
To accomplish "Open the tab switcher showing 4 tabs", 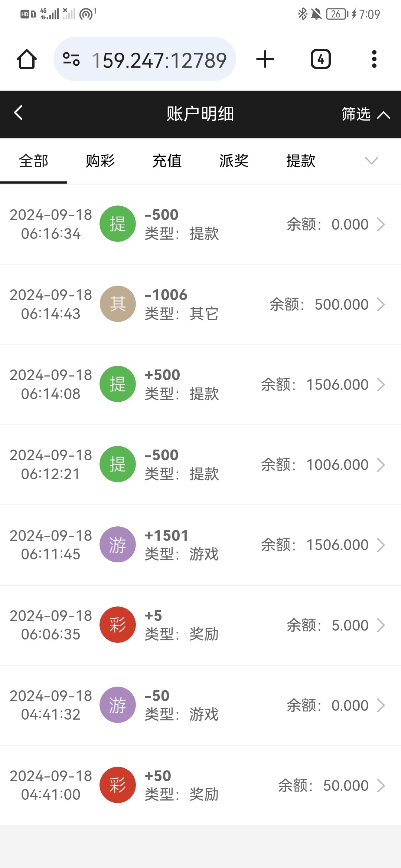I will [x=320, y=59].
